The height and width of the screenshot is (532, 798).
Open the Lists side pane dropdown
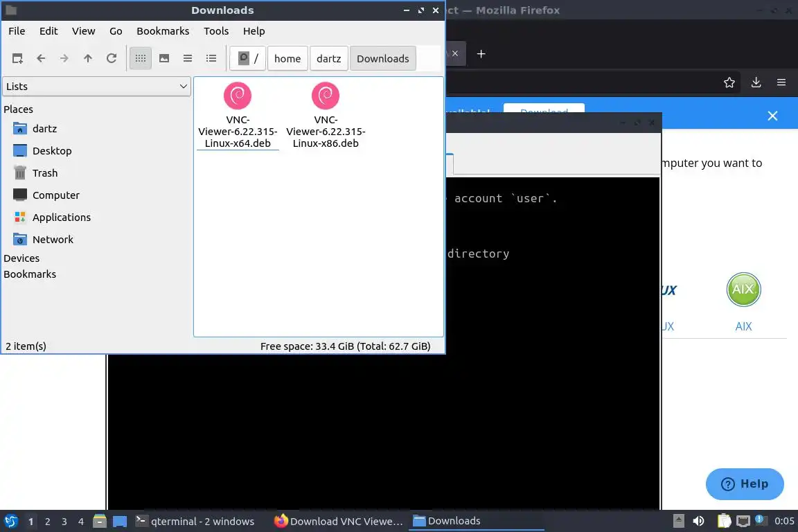(97, 87)
